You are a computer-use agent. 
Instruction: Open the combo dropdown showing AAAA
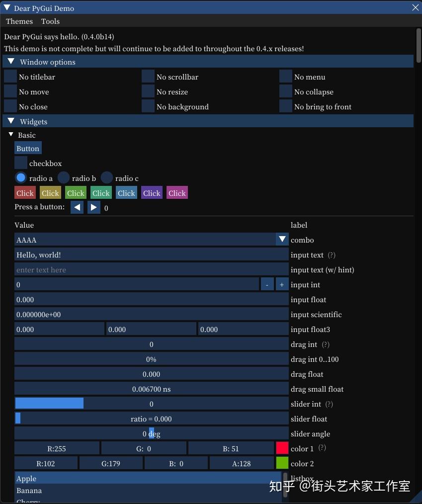tap(282, 240)
